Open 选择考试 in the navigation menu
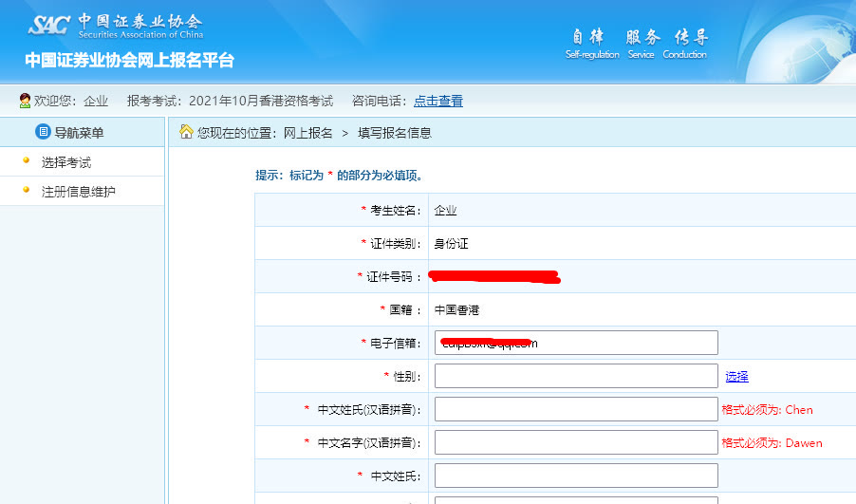 [66, 162]
